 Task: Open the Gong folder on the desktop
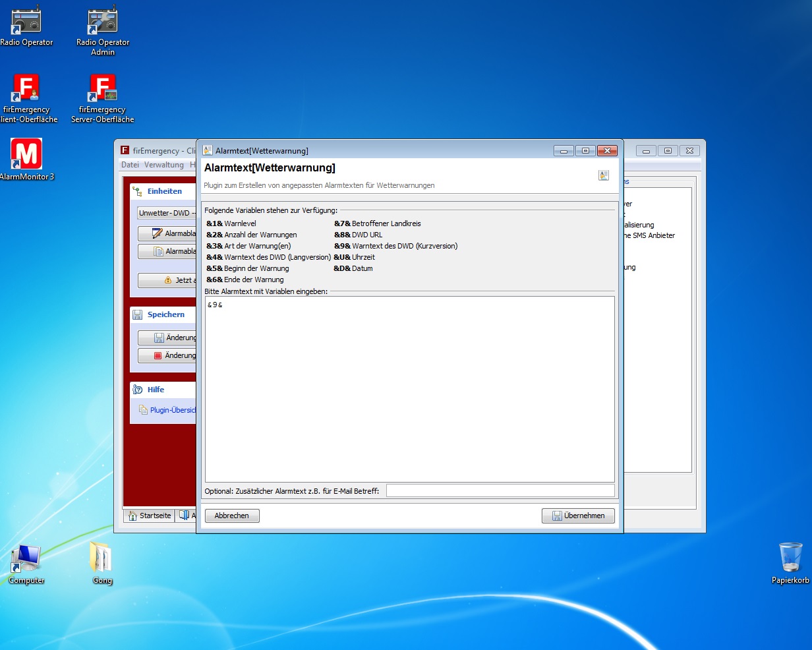pyautogui.click(x=101, y=558)
